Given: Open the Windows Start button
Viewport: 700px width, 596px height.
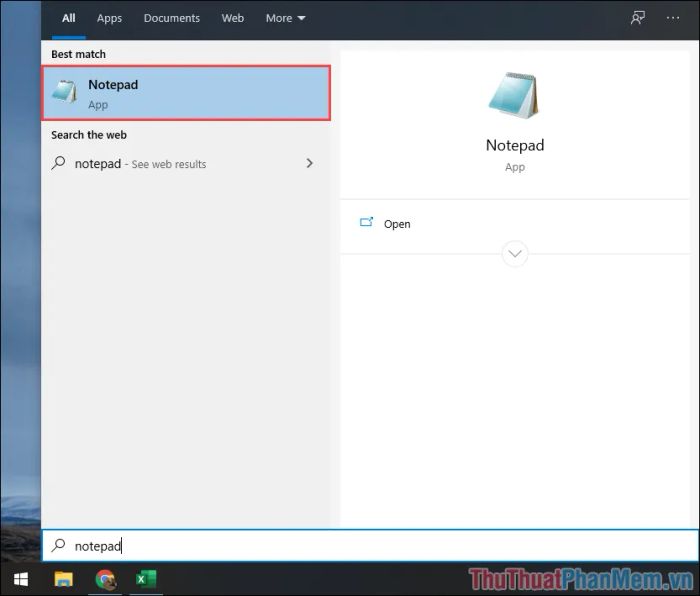Looking at the screenshot, I should 21,579.
